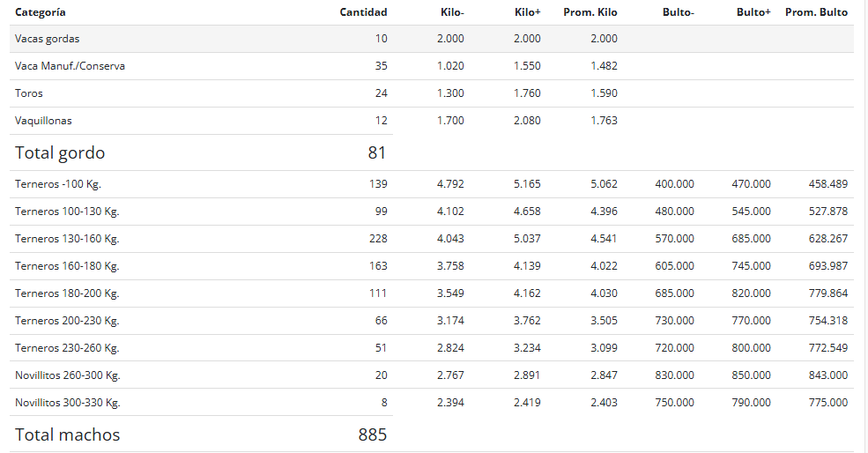Select the Prom. Kilo column header
Viewport: 868px width, 453px height.
pyautogui.click(x=590, y=12)
